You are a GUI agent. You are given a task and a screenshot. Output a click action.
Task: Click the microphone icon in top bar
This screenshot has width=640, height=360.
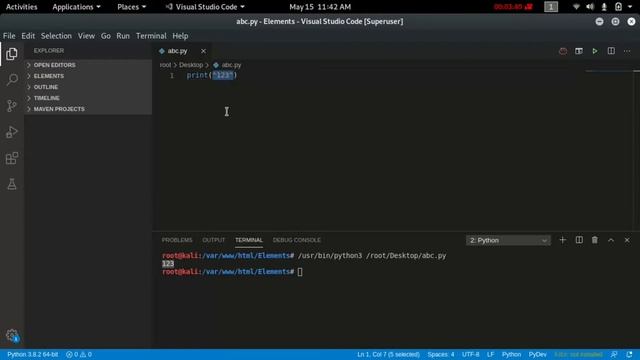[x=604, y=7]
